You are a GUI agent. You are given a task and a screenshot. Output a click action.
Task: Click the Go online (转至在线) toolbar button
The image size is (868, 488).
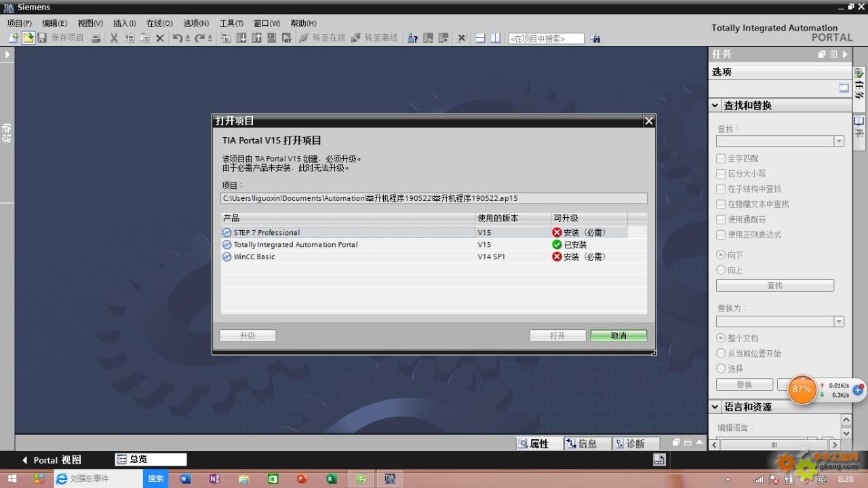[x=322, y=38]
